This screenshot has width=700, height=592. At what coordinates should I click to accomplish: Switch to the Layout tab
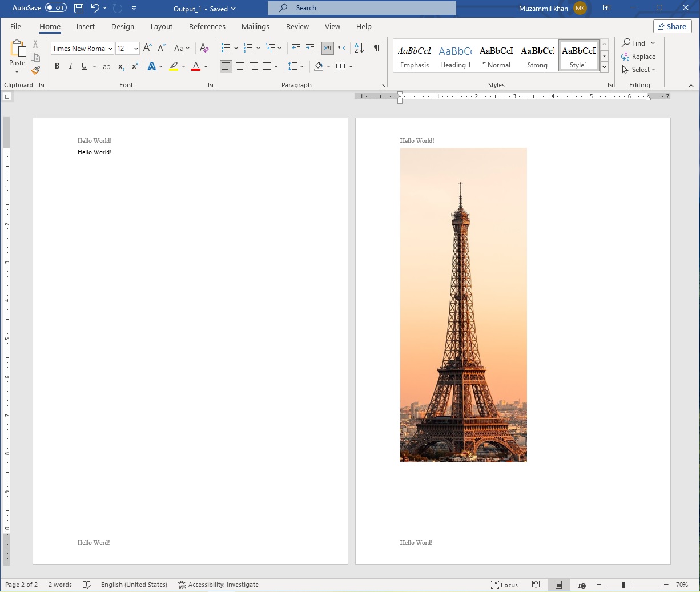click(161, 26)
